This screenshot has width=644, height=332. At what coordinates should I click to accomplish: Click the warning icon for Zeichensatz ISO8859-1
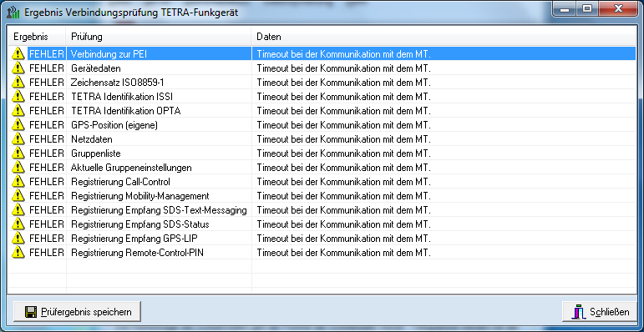[x=18, y=82]
